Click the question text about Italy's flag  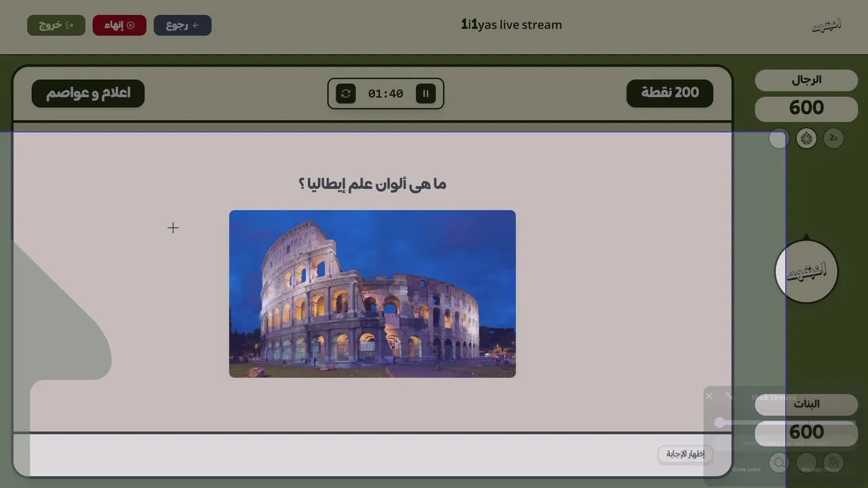coord(372,184)
